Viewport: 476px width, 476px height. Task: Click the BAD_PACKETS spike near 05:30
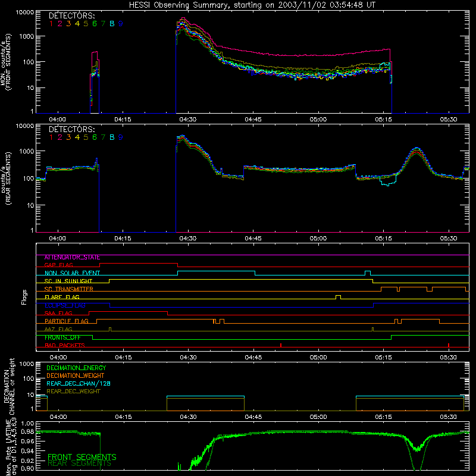coord(449,345)
